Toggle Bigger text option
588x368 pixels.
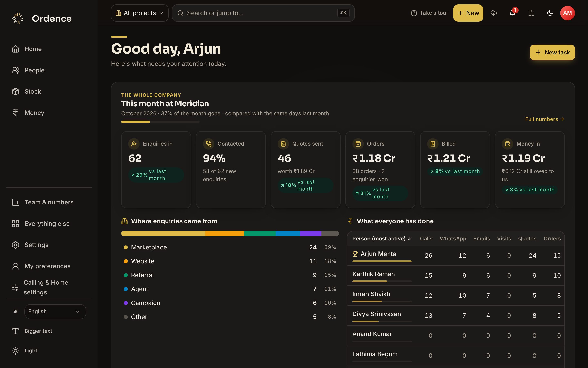(49, 331)
